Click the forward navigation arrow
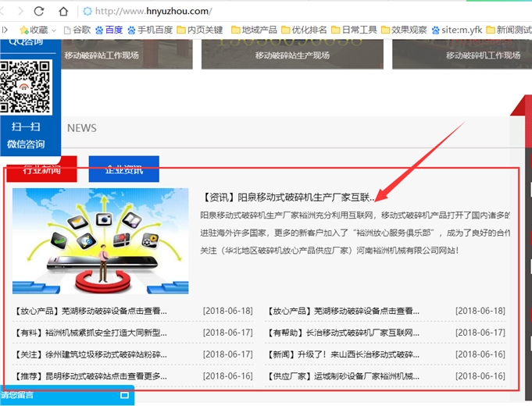This screenshot has height=406, width=532. 20,11
